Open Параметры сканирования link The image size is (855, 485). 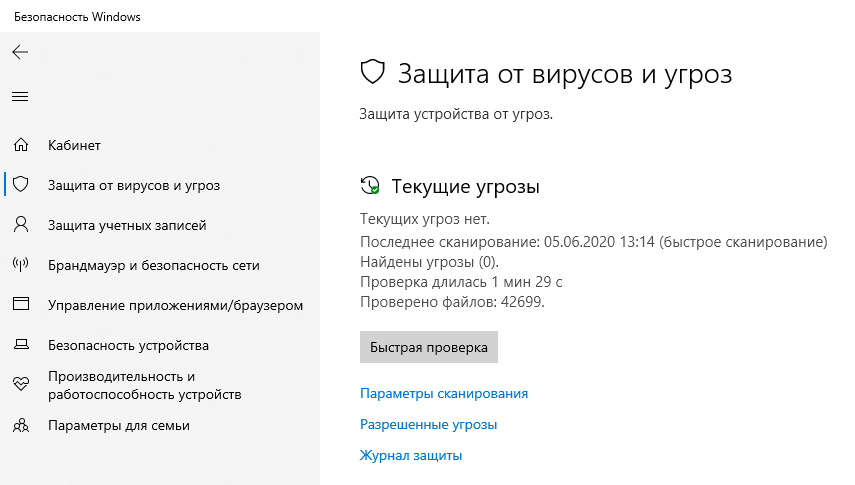pos(443,393)
